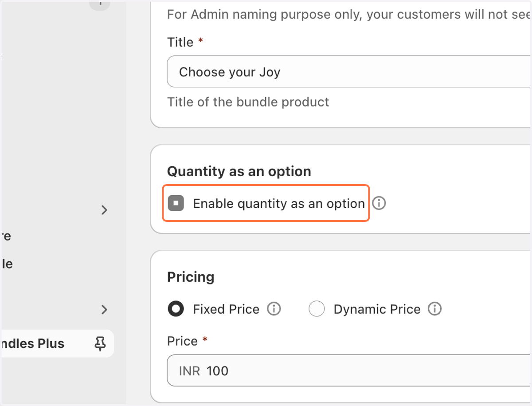Select the Dynamic Price radio button
532x406 pixels.
(317, 309)
